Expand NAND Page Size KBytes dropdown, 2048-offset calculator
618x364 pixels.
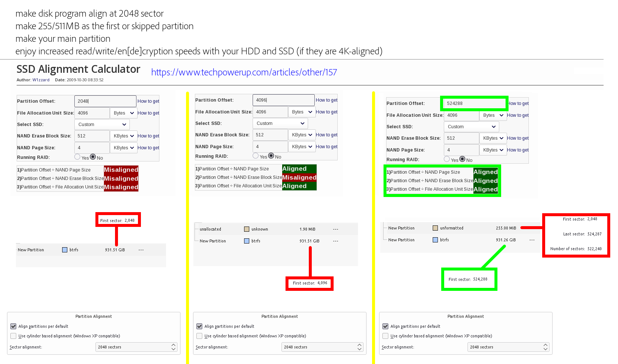click(x=124, y=148)
